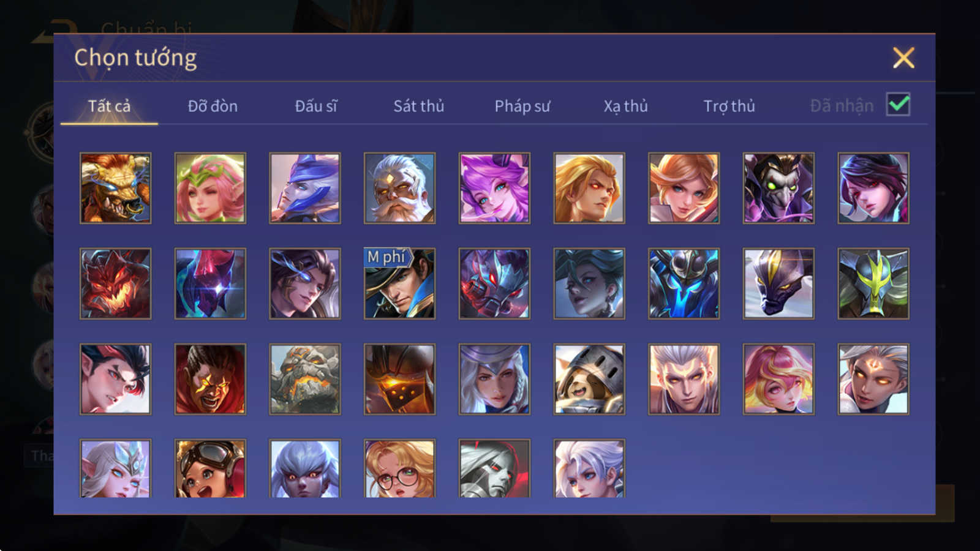
Task: Choose the pink-haired hero with green crown
Action: pyautogui.click(x=210, y=188)
